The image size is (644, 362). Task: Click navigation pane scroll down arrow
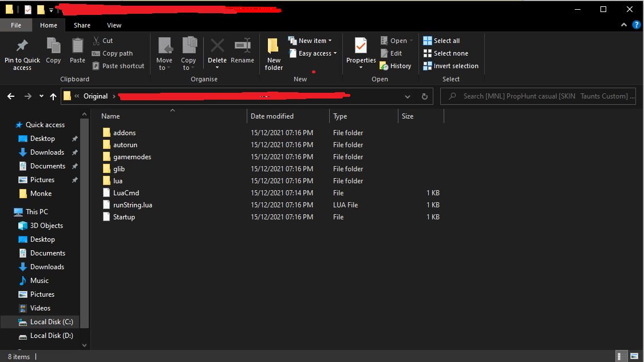tap(84, 345)
